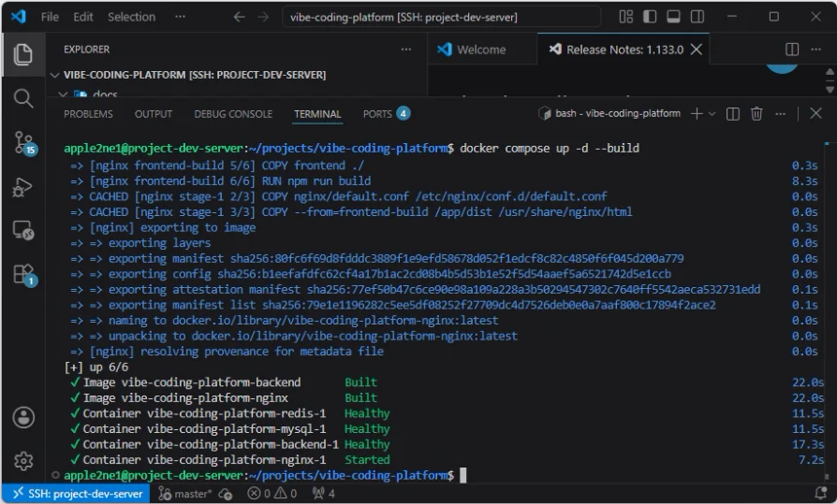Viewport: 837px width, 504px height.
Task: Select bash - vibe-coding-platform terminal label
Action: (x=609, y=113)
